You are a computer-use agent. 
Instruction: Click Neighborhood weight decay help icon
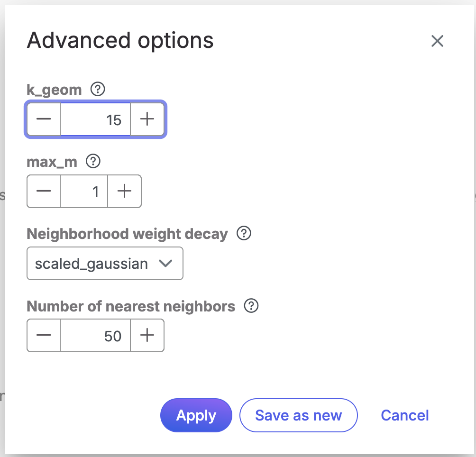click(x=244, y=234)
